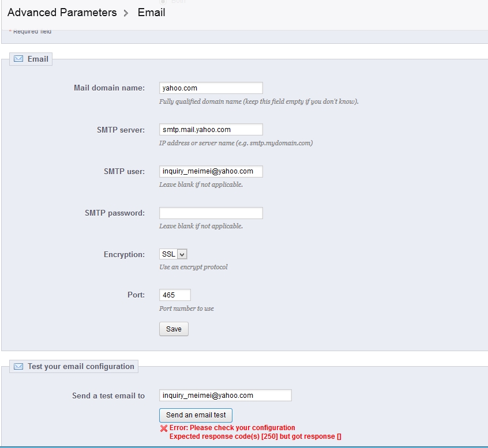The height and width of the screenshot is (448, 488).
Task: Click the breadcrumb arrow separator
Action: point(126,13)
